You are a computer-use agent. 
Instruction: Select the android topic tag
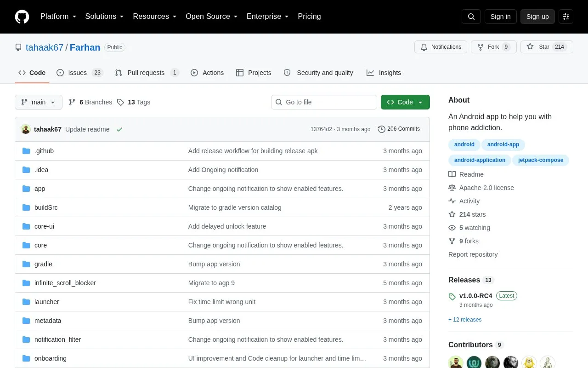pos(464,144)
